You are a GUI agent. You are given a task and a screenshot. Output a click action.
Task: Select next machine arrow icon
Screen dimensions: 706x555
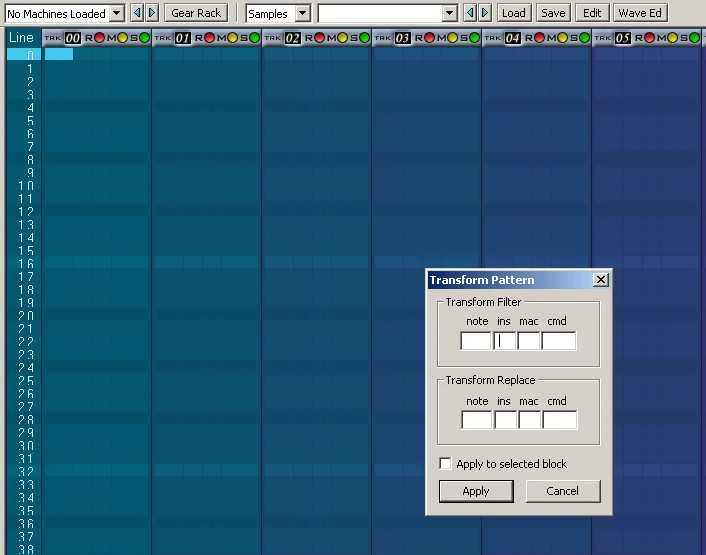click(152, 13)
